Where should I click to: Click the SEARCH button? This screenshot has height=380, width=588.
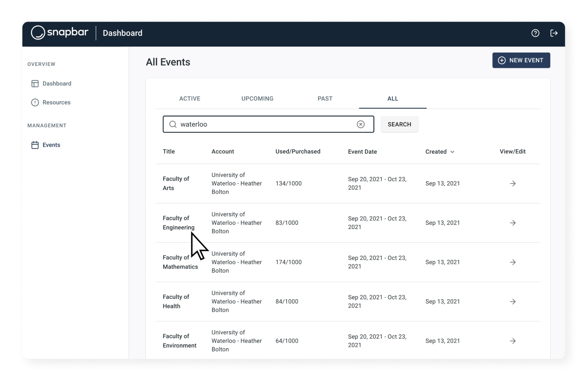[399, 124]
